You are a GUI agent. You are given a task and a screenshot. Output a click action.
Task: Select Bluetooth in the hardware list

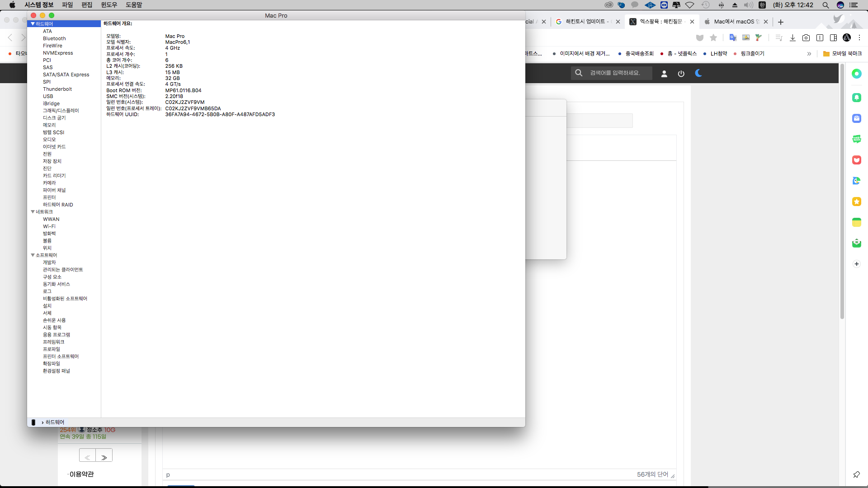tap(54, 38)
